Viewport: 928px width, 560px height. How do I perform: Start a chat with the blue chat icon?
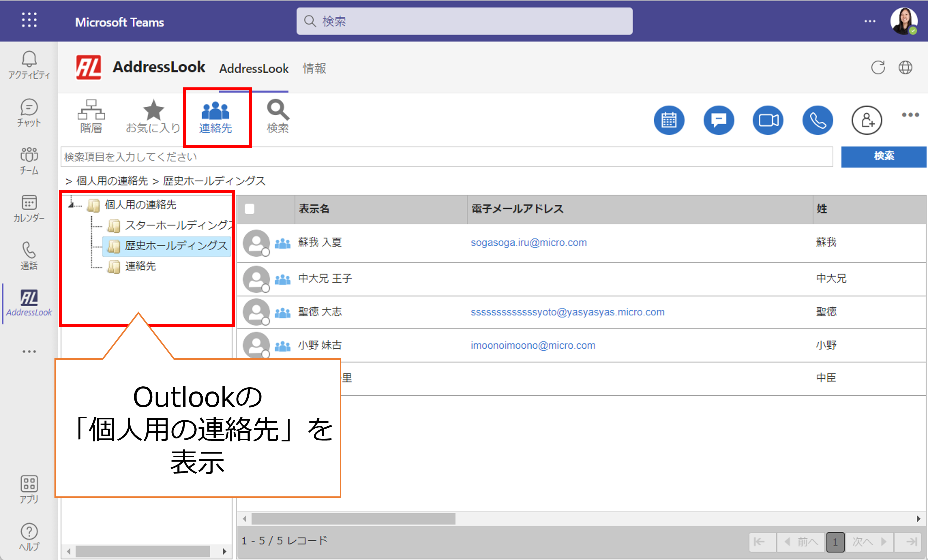(x=718, y=120)
